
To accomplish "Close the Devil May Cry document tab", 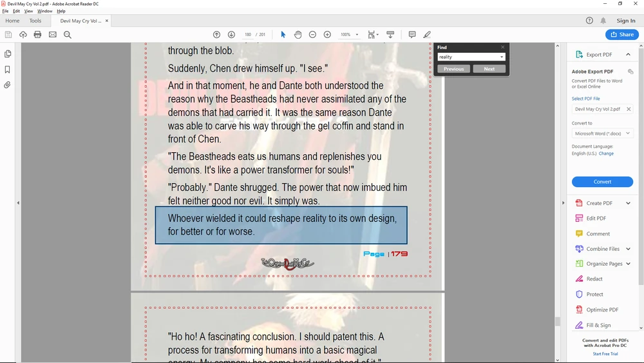I will pyautogui.click(x=107, y=21).
